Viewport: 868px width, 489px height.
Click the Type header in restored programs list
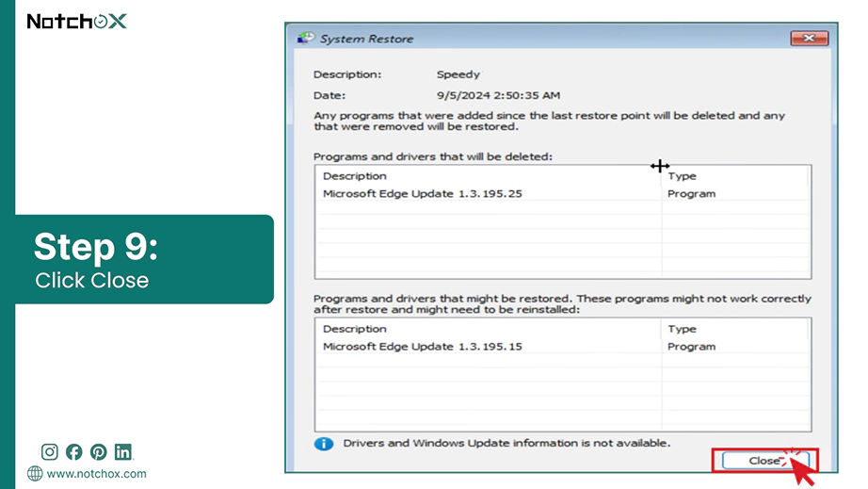pos(682,329)
